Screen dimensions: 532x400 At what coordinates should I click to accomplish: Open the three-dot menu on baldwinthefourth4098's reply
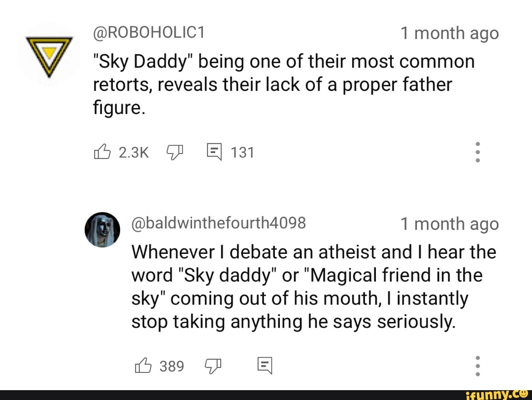coord(477,367)
